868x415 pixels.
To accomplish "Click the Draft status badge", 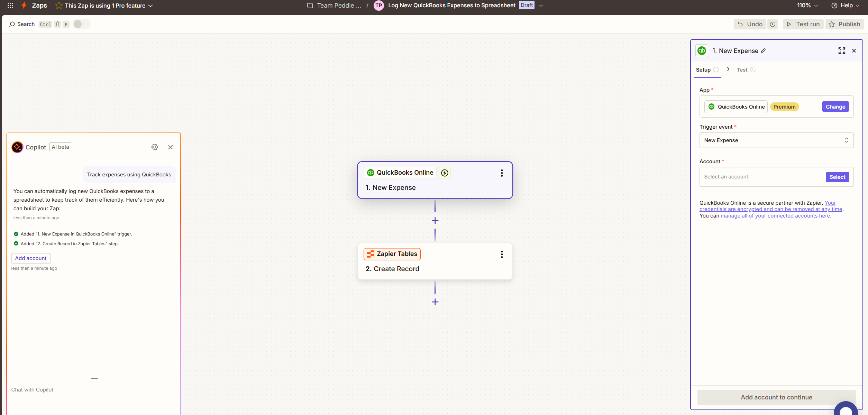I will (x=527, y=5).
